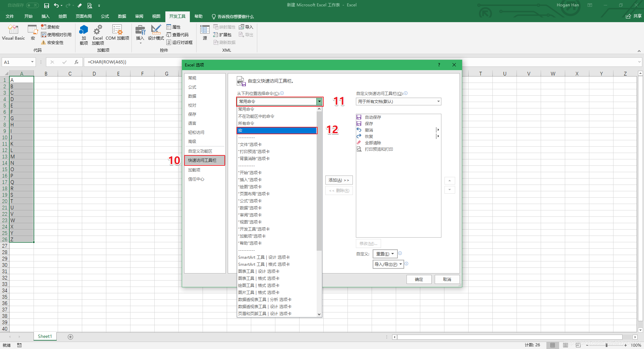Toggle the AutoSave (自动保存) switch

(x=32, y=5)
